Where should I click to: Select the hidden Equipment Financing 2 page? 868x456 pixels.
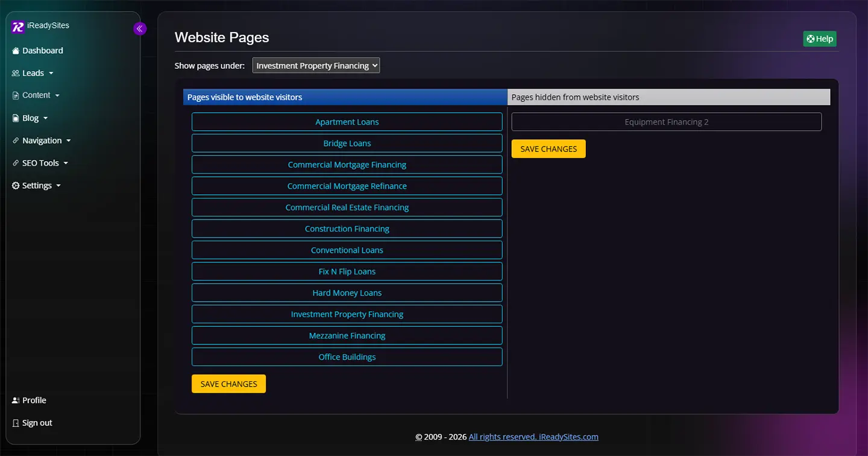tap(667, 122)
